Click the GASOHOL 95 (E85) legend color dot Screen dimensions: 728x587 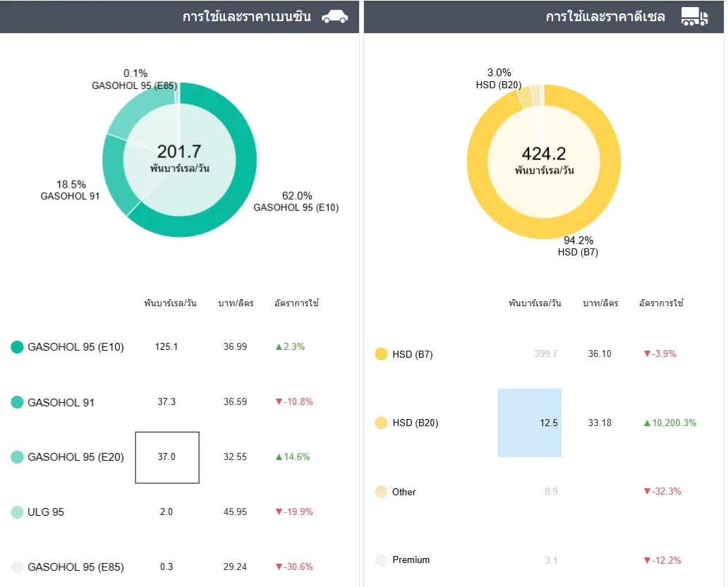pos(17,567)
